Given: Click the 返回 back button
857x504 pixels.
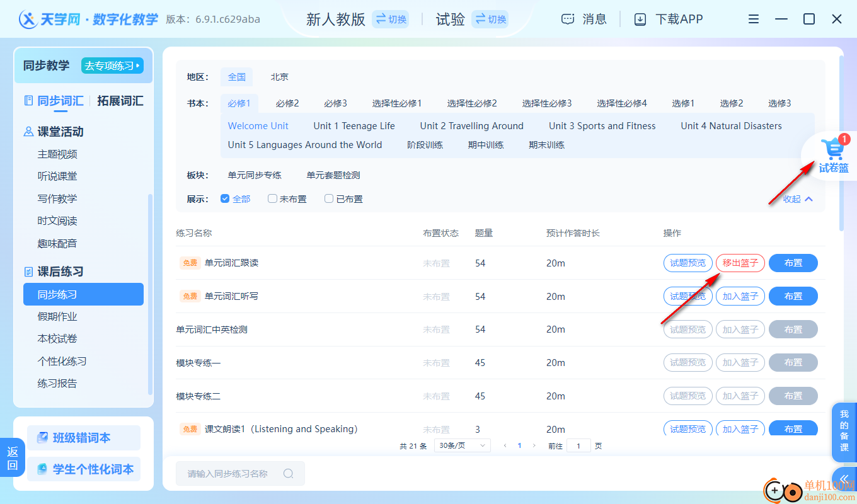Looking at the screenshot, I should coord(13,459).
